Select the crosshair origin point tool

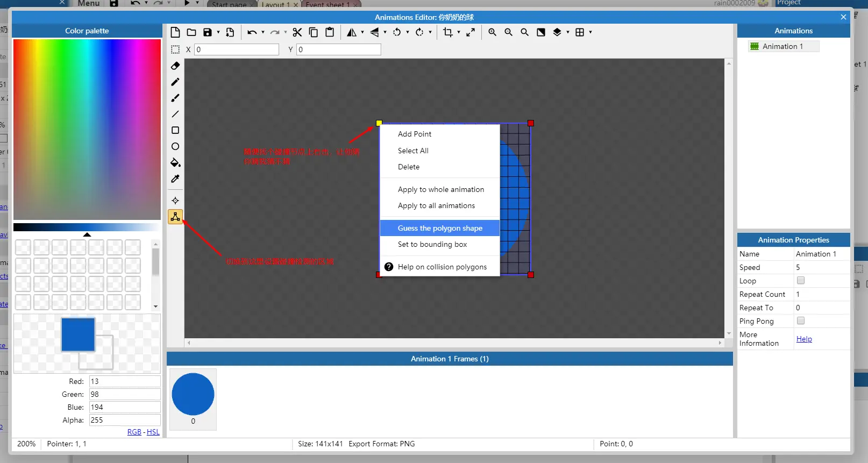coord(175,201)
